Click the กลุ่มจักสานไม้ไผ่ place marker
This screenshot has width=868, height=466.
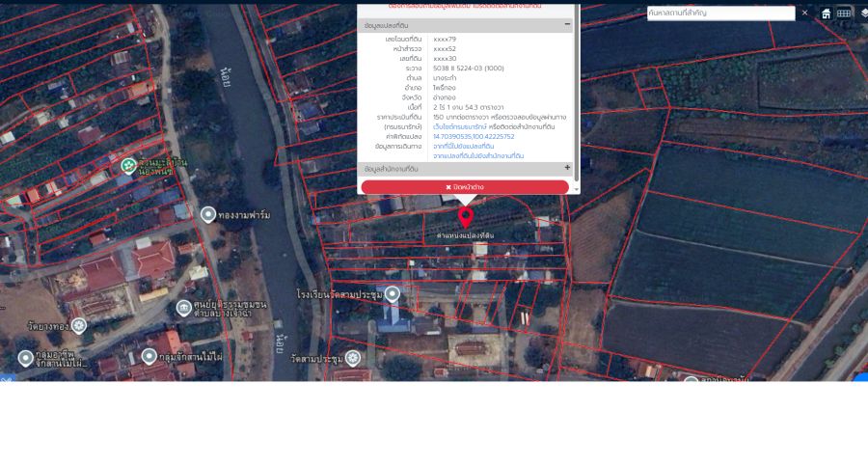pyautogui.click(x=149, y=356)
